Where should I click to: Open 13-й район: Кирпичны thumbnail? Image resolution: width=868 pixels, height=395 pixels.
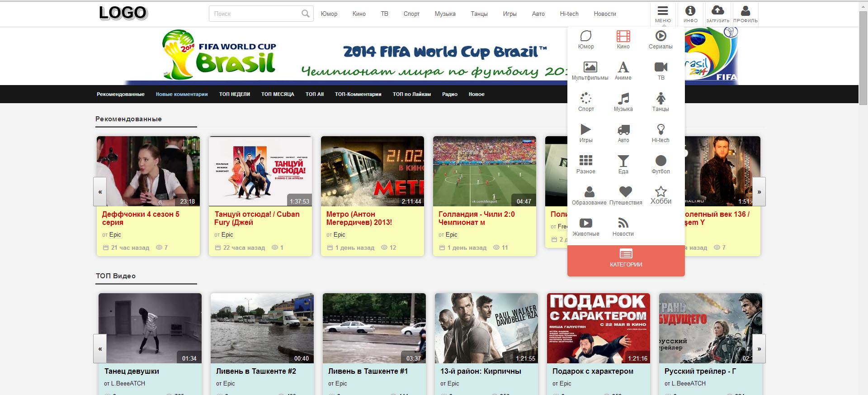[x=486, y=328]
